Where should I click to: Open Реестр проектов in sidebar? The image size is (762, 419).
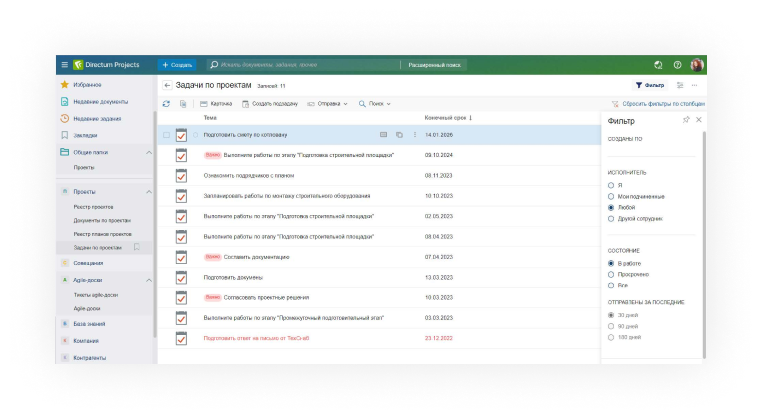click(92, 206)
